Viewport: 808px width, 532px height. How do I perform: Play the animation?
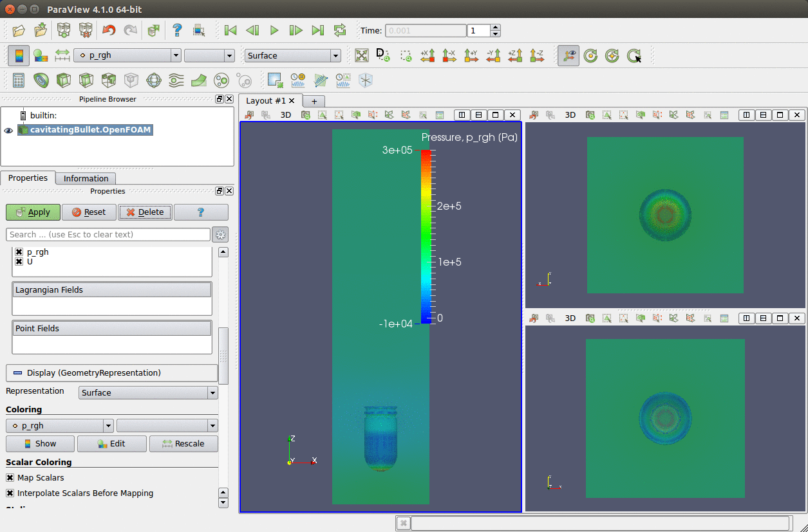(274, 30)
